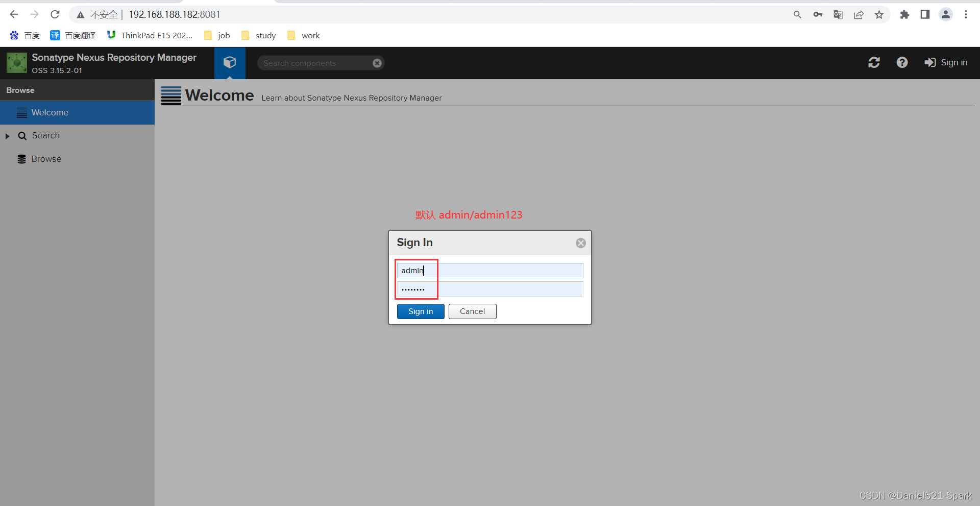Clear the Search components field
The image size is (980, 506).
tap(377, 63)
